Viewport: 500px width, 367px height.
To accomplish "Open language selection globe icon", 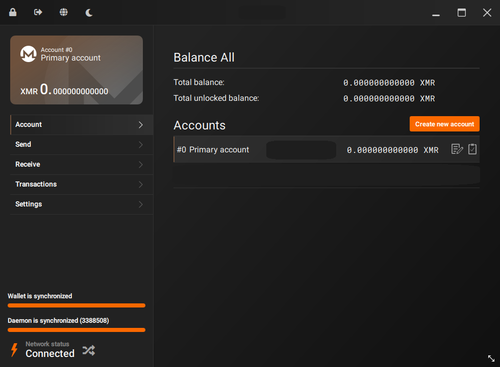I will point(63,12).
